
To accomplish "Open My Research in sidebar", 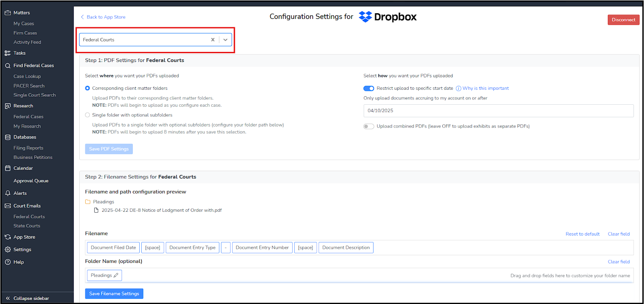I will (x=27, y=126).
